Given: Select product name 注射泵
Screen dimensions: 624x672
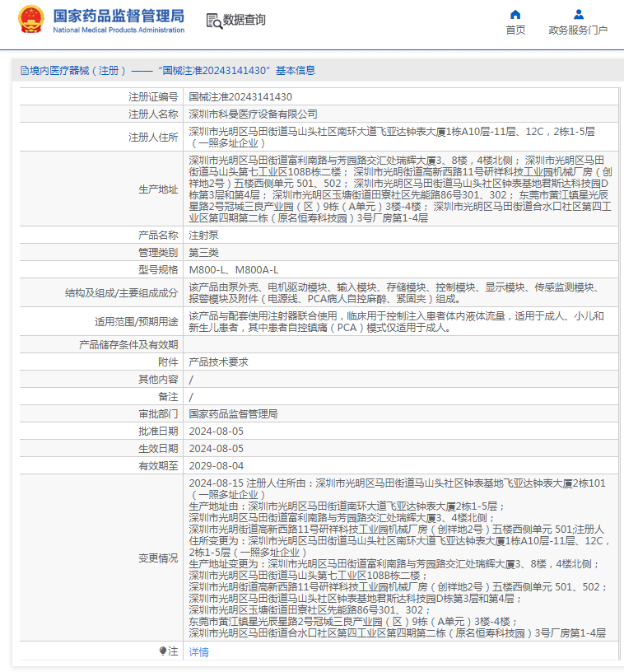Looking at the screenshot, I should point(204,236).
